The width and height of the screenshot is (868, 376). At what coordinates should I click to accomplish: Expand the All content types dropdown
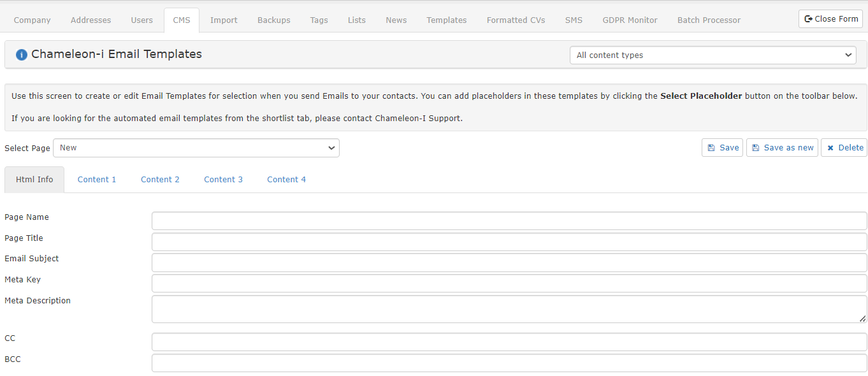click(713, 55)
